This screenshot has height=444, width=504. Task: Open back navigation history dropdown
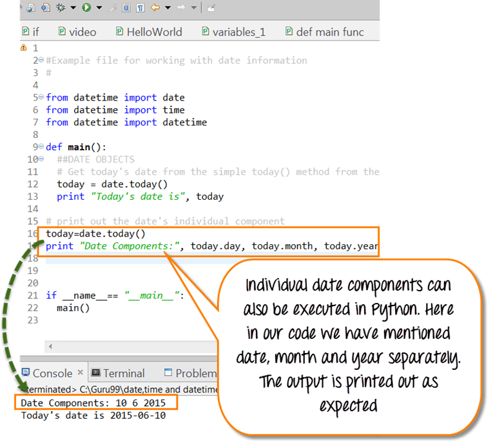tap(168, 8)
